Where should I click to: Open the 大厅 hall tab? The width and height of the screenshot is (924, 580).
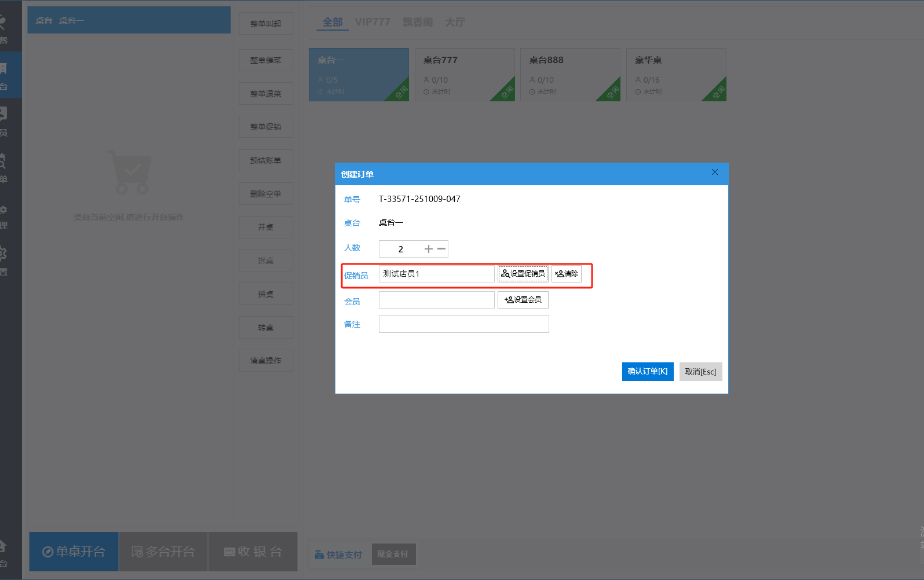455,22
